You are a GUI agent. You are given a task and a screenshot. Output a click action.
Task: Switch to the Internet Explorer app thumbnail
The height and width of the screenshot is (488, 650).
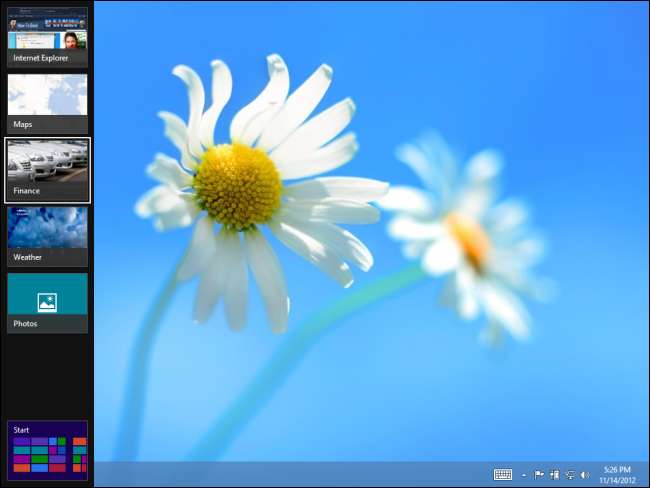(x=47, y=37)
